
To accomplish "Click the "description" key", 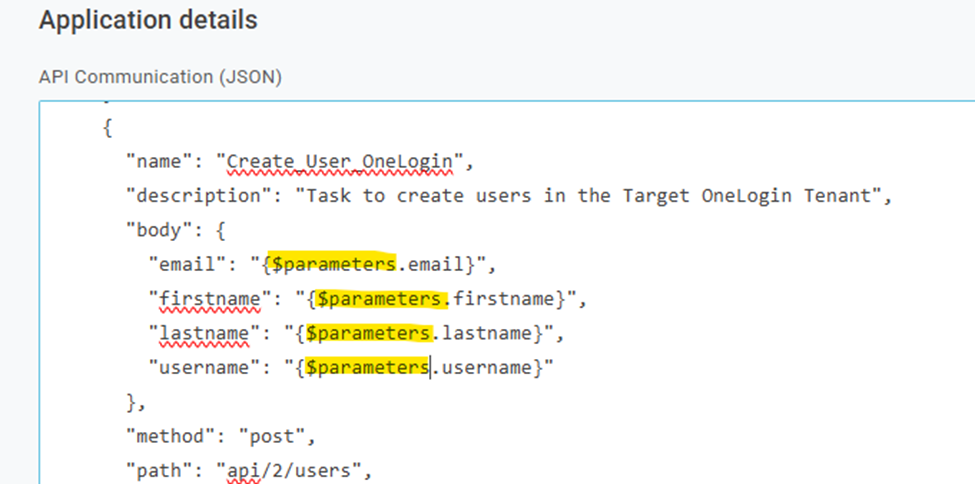I will (203, 195).
